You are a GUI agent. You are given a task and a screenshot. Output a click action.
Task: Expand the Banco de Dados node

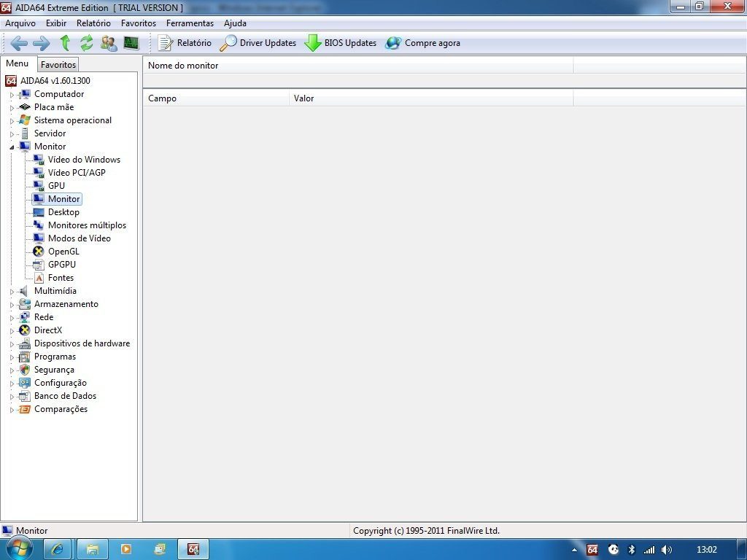pos(12,397)
